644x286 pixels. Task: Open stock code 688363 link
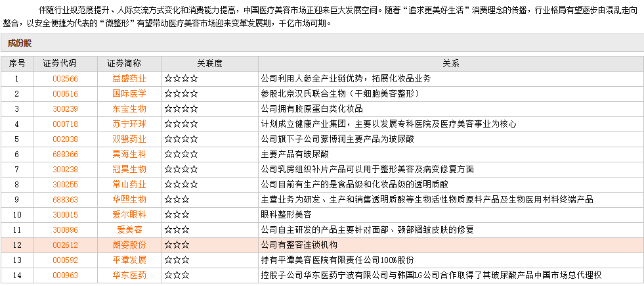[x=65, y=200]
